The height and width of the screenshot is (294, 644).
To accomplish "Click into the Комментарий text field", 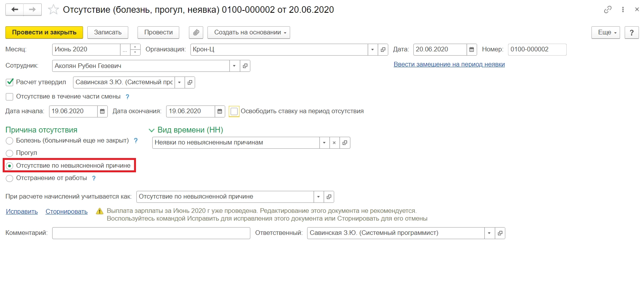I will pos(151,233).
